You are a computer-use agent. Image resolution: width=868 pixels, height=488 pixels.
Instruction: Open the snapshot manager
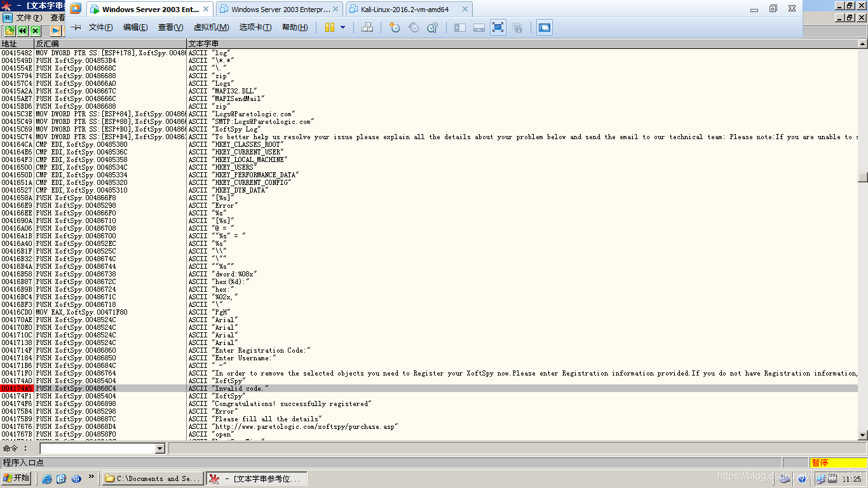point(433,27)
